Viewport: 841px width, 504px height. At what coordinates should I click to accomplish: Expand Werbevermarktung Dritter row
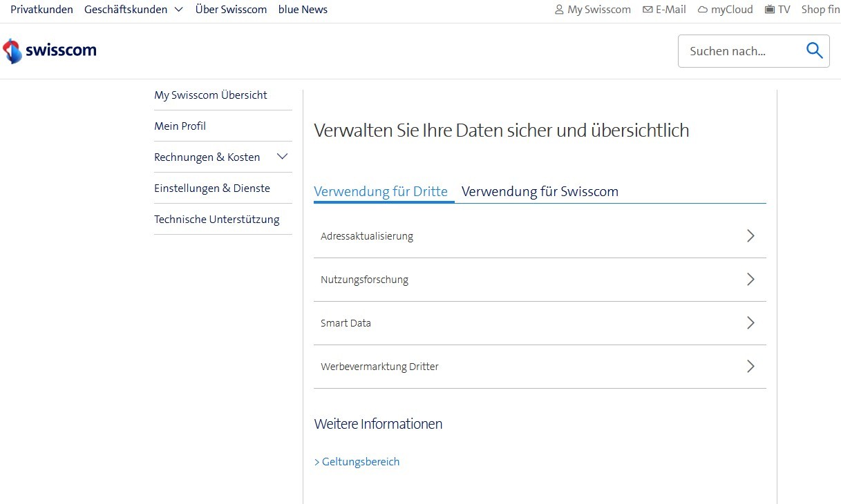tap(539, 367)
